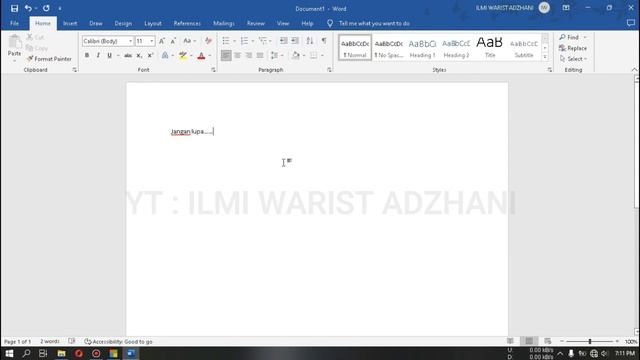The image size is (640, 360).
Task: Open the font name dropdown
Action: 130,41
